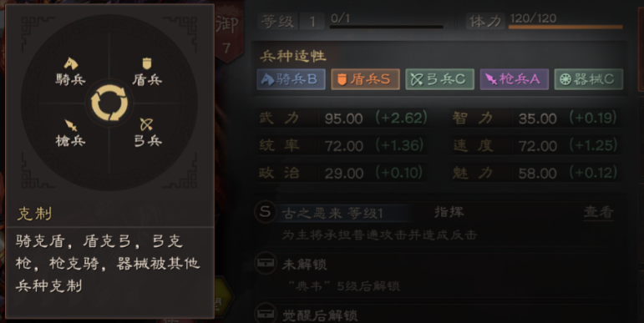Screen dimensions: 644x323
Task: Click the 觉醒后解锁 locked slot icon
Action: [x=265, y=314]
